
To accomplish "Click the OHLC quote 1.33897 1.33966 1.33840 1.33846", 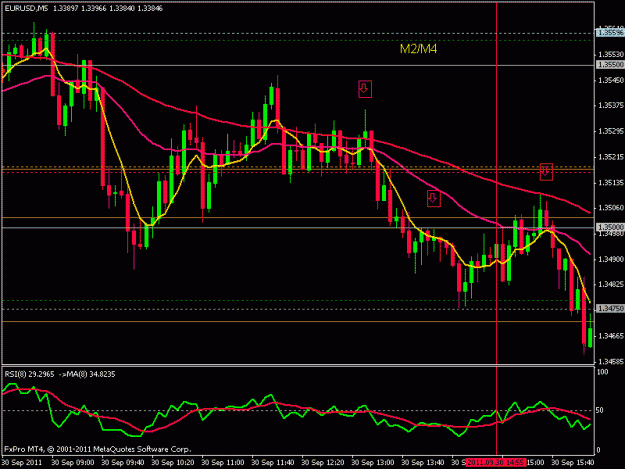I will click(x=108, y=8).
